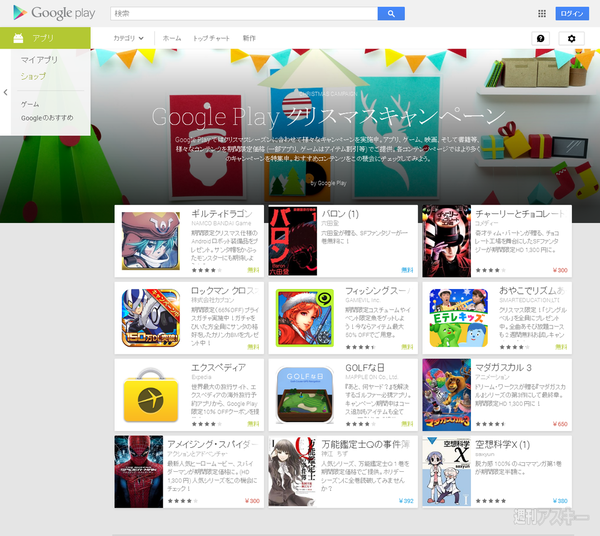The image size is (600, 536).
Task: Go to the 新作 tab
Action: pos(249,38)
